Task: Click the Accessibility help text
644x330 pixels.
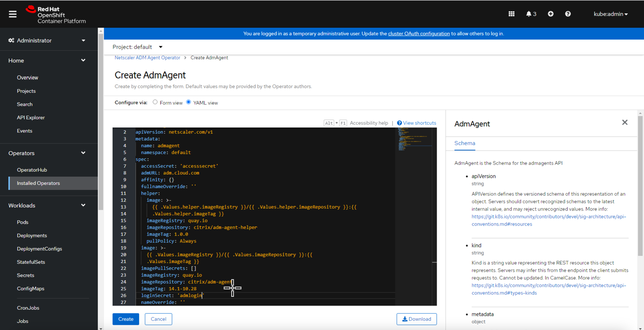Action: (369, 123)
